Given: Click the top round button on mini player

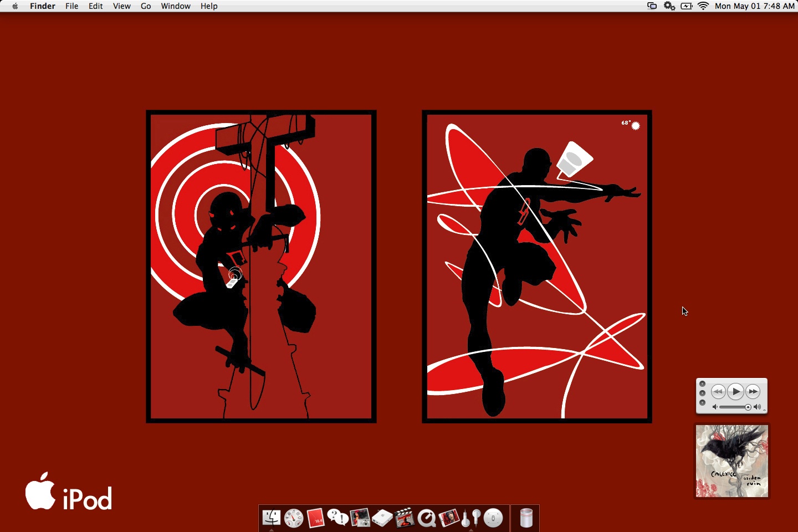Looking at the screenshot, I should tap(702, 383).
